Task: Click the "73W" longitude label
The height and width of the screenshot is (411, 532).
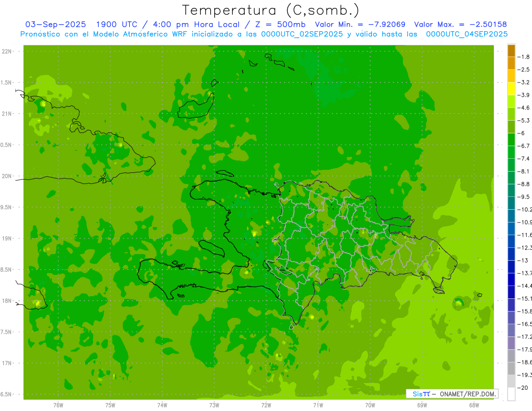Action: (214, 405)
